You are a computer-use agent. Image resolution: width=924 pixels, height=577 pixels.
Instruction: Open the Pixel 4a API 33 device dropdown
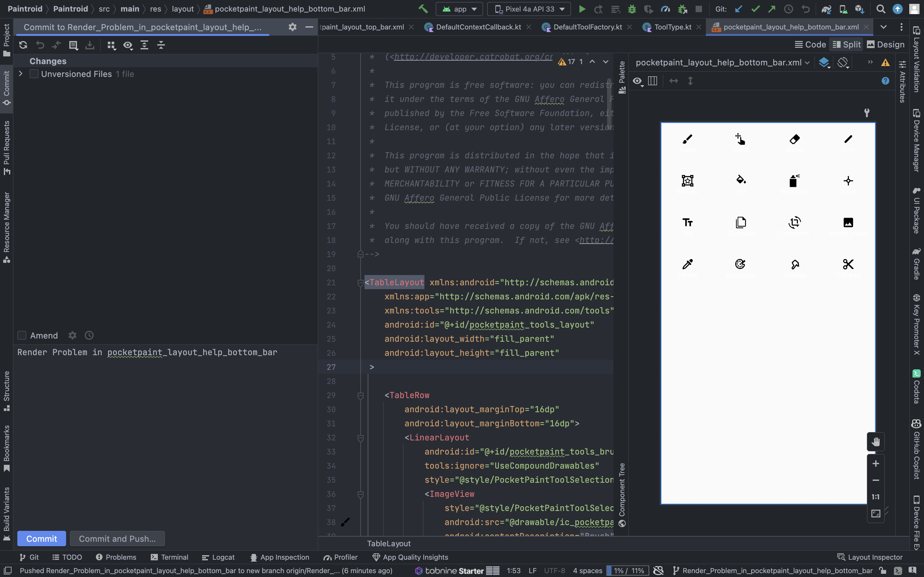528,9
